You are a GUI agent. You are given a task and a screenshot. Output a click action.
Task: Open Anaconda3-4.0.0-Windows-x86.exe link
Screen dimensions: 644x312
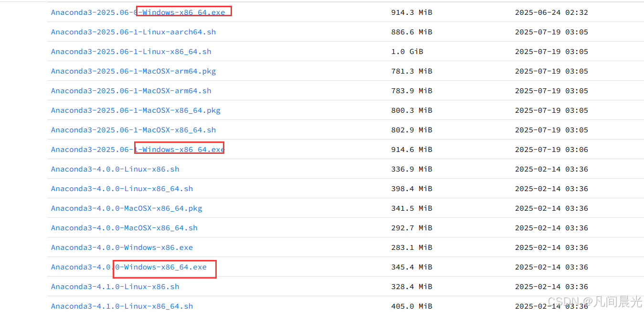click(122, 247)
